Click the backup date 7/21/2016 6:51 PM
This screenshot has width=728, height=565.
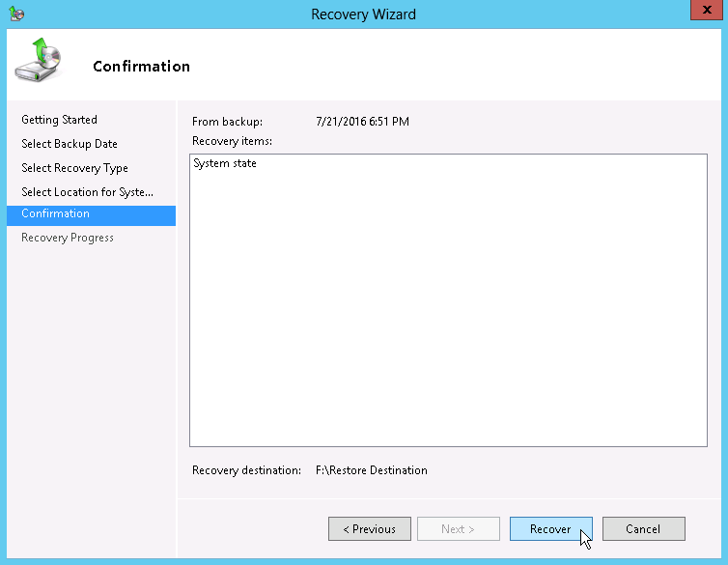tap(362, 122)
